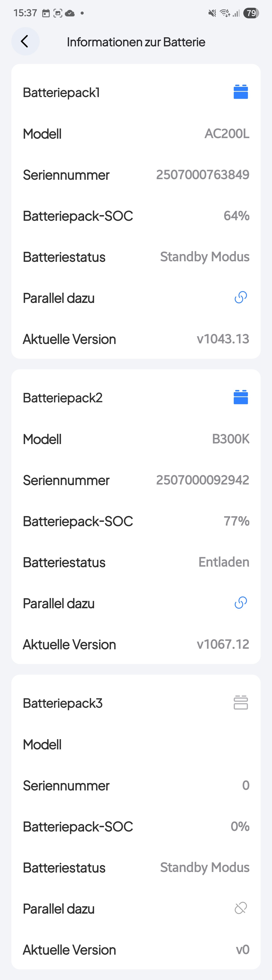Tap Batteriepack3 gray battery icon
This screenshot has width=272, height=980.
[240, 703]
